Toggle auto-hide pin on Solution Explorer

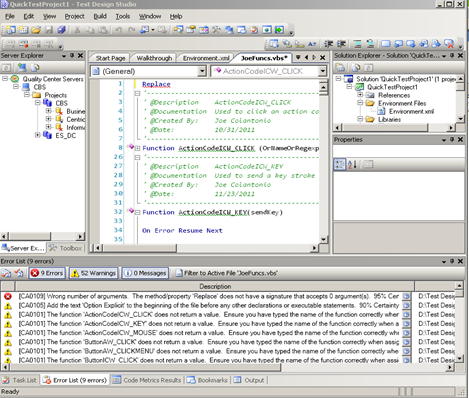452,56
